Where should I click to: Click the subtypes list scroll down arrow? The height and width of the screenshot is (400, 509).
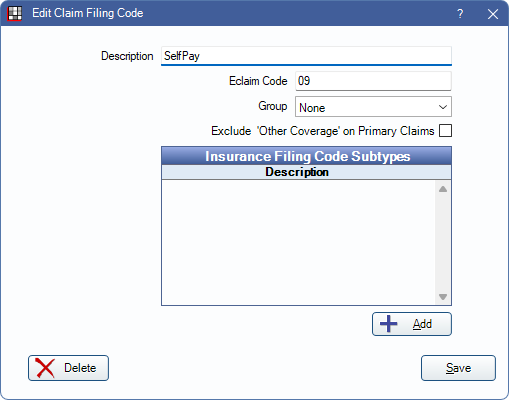[x=443, y=297]
